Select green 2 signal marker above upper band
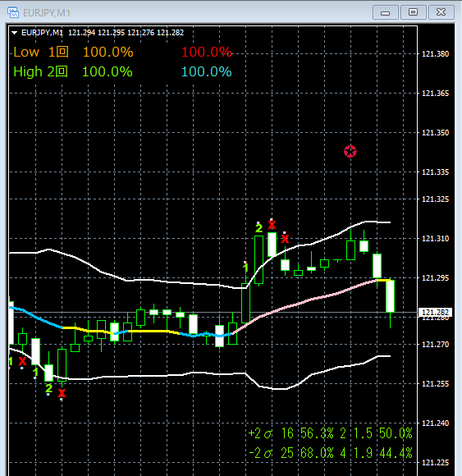Image resolution: width=462 pixels, height=476 pixels. (x=258, y=227)
